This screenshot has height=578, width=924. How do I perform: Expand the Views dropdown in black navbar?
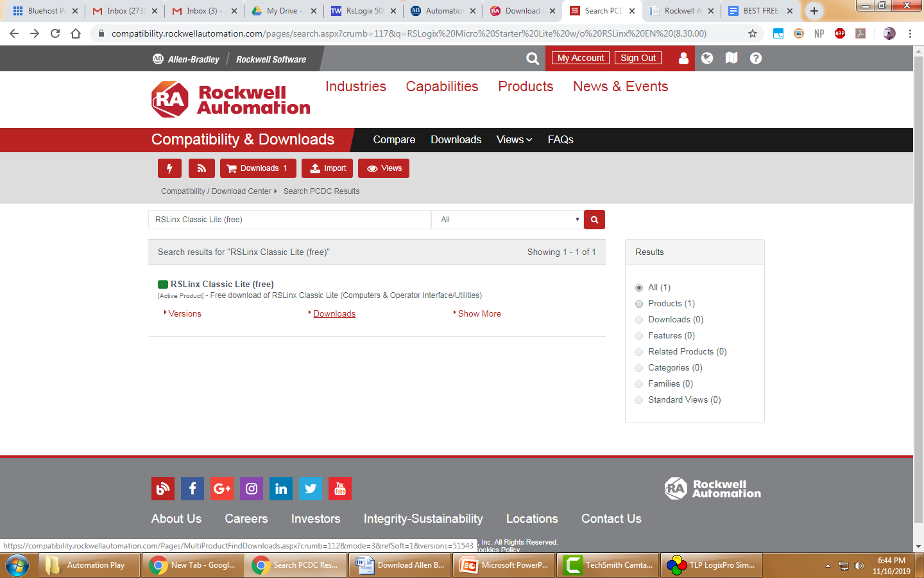pos(514,140)
